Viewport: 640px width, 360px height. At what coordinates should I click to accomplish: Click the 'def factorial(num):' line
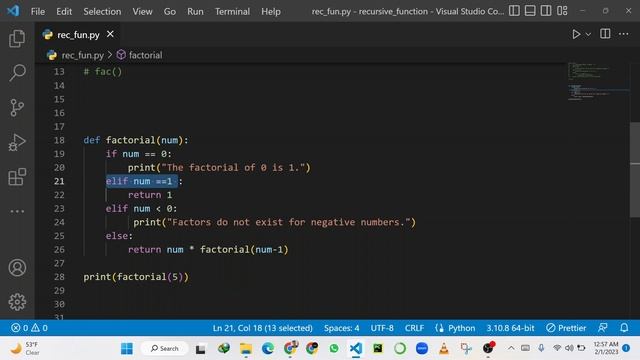pyautogui.click(x=136, y=140)
